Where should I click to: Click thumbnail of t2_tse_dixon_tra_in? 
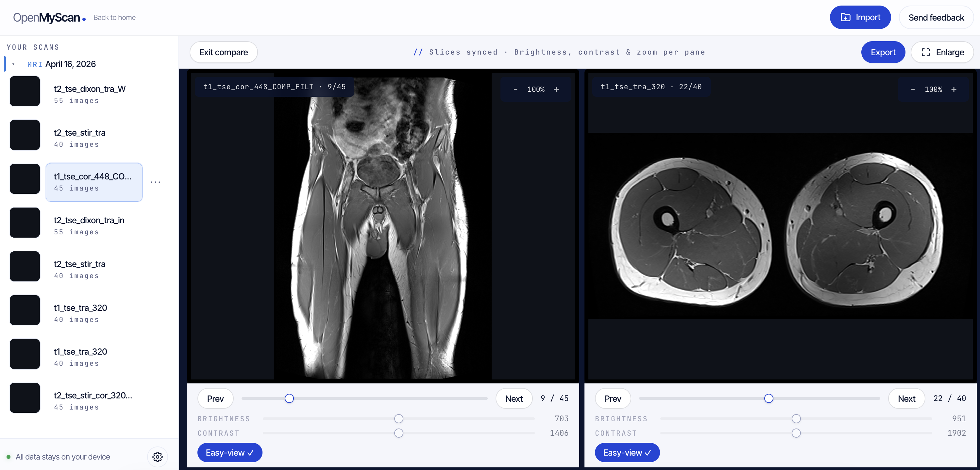(x=25, y=223)
